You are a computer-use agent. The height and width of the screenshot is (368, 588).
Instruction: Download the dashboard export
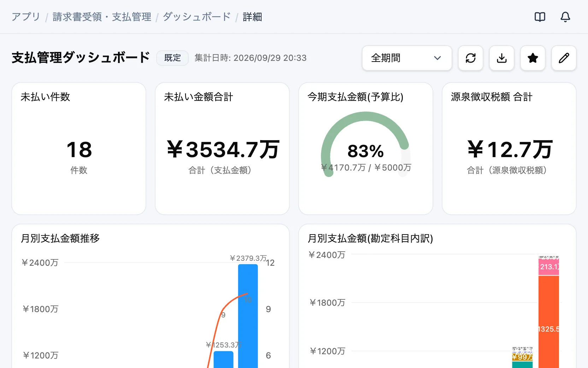(502, 58)
